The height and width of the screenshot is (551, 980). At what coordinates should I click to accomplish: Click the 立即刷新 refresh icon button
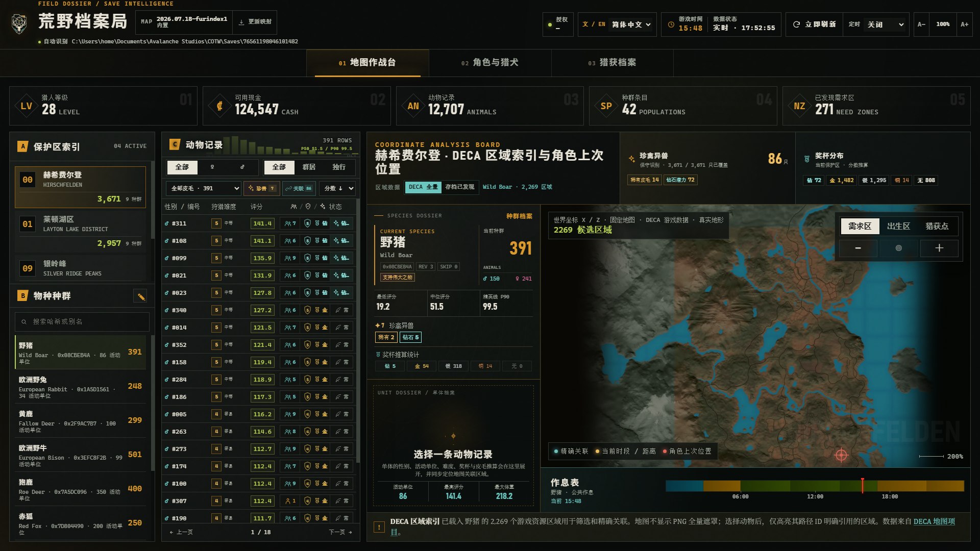(x=814, y=24)
